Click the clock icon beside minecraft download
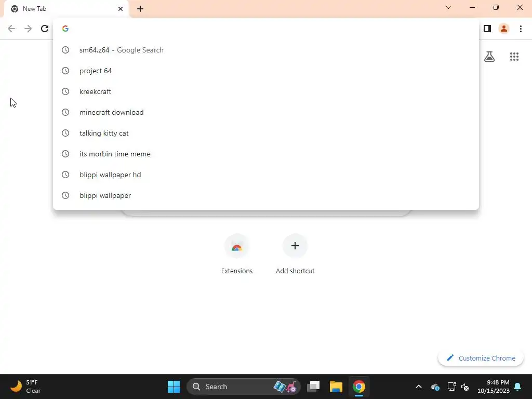Viewport: 532px width, 399px height. [x=65, y=112]
